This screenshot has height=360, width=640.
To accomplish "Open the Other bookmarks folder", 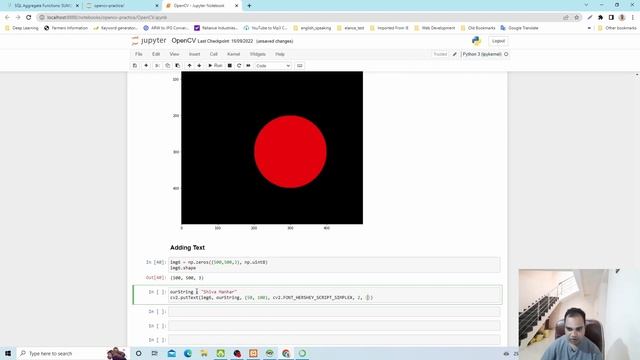I will [x=617, y=28].
